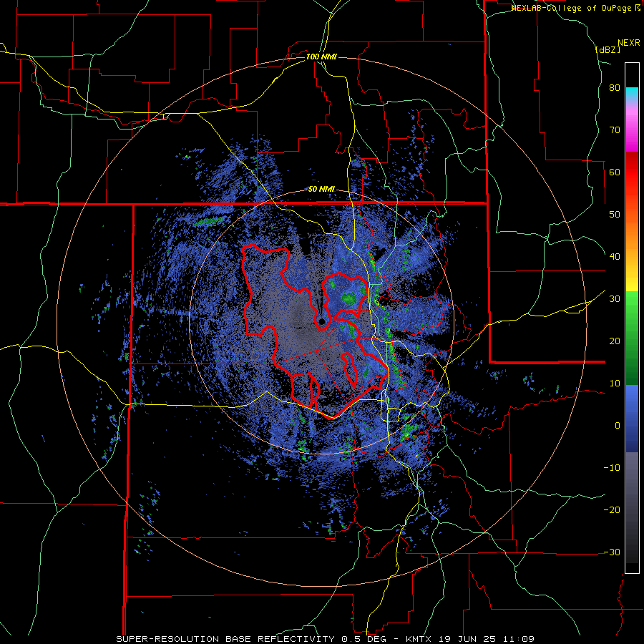644x644 pixels.
Task: Click the 10 value on the dBZ scale
Action: 615,384
